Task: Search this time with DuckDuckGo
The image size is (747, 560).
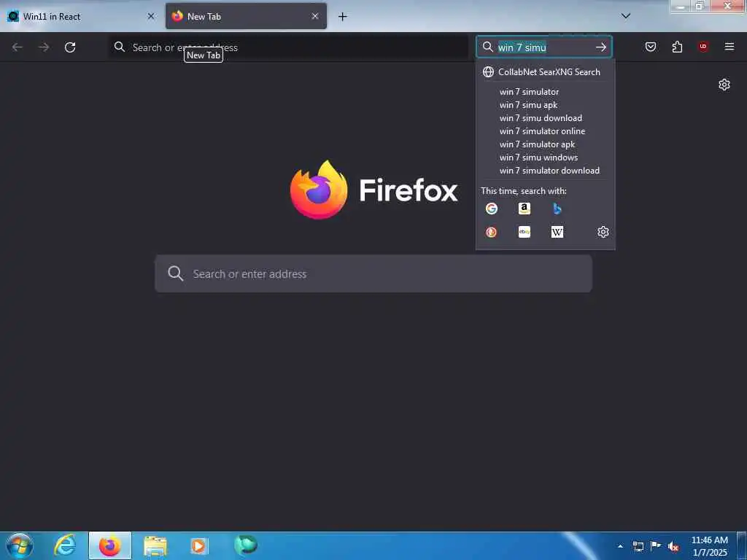Action: (491, 232)
